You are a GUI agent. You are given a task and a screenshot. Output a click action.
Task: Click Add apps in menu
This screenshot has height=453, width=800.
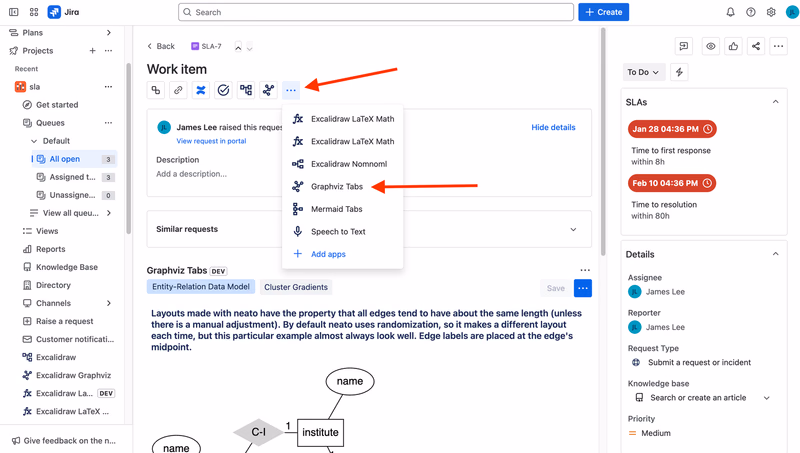point(342,254)
